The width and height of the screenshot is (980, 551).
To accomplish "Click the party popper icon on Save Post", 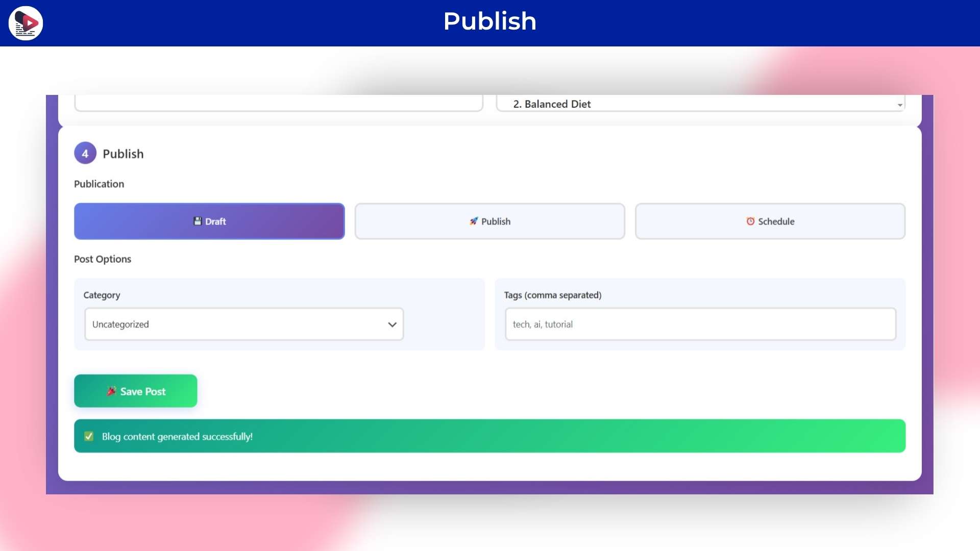I will click(x=111, y=391).
